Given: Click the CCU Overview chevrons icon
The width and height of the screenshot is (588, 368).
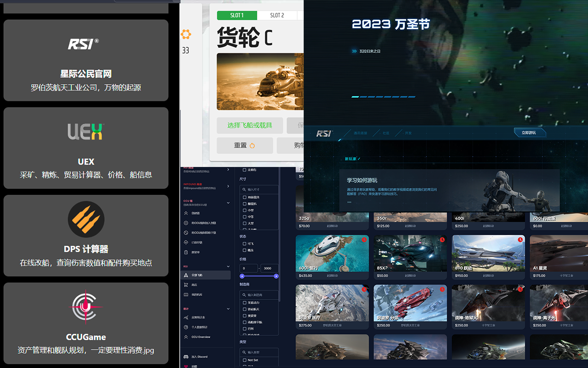Looking at the screenshot, I should coord(186,337).
